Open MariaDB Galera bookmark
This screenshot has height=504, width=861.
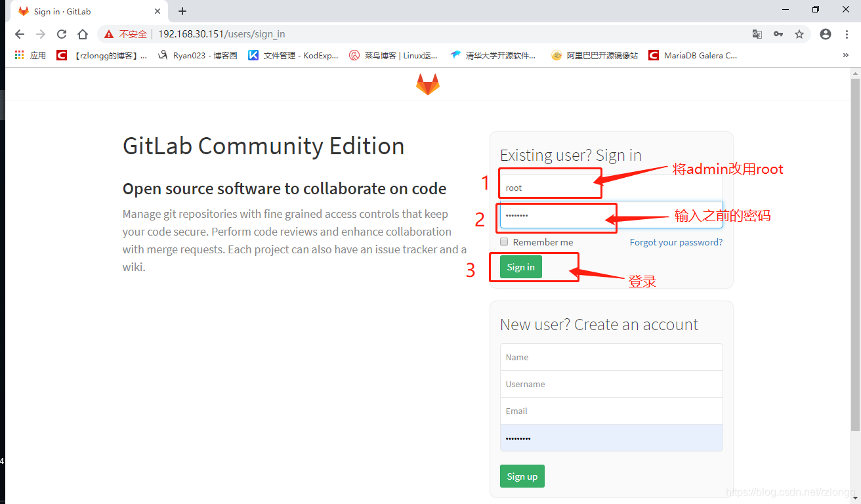pos(693,56)
